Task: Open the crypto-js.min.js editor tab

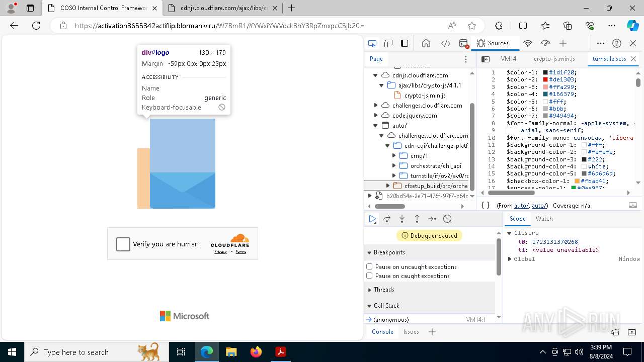Action: (x=554, y=59)
